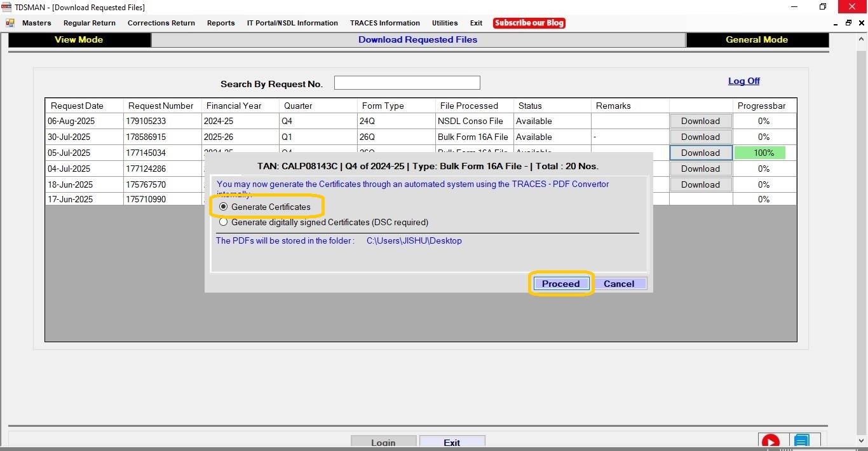Open the Subscribe our Blog badge
The image size is (868, 451).
click(529, 23)
